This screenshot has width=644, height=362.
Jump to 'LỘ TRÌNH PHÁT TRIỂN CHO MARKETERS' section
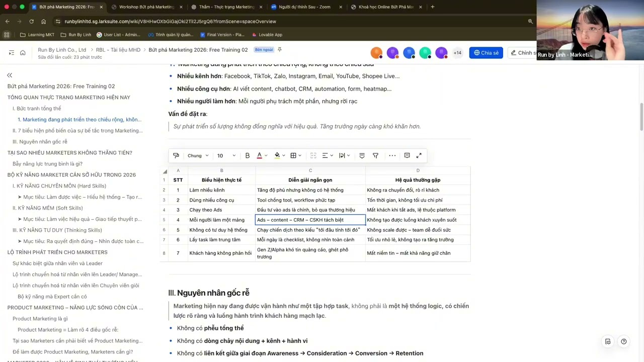pyautogui.click(x=57, y=252)
